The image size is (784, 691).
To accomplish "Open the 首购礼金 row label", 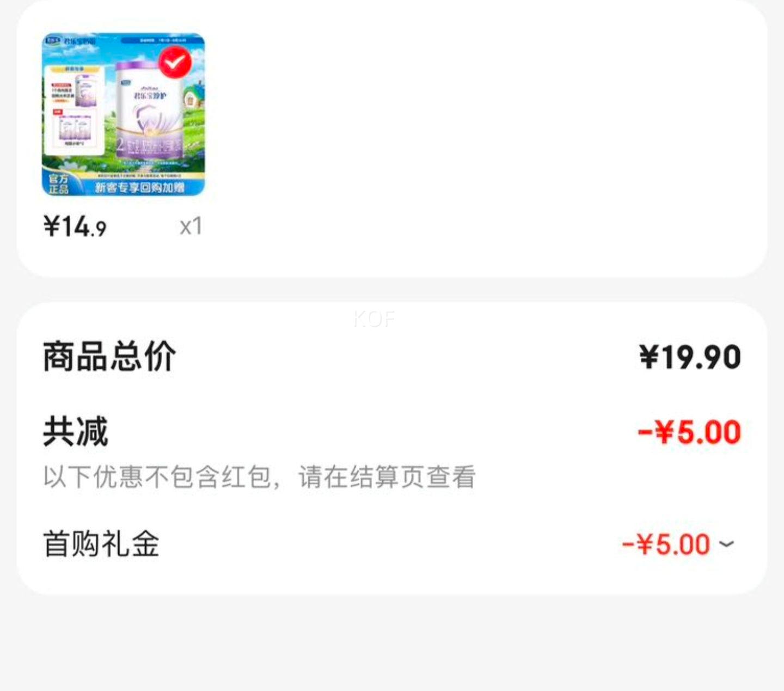I will click(101, 544).
